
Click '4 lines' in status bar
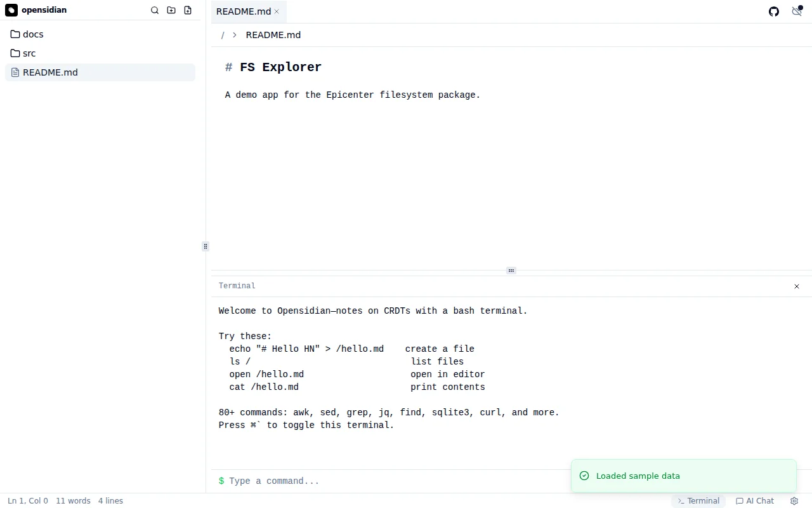pos(110,501)
